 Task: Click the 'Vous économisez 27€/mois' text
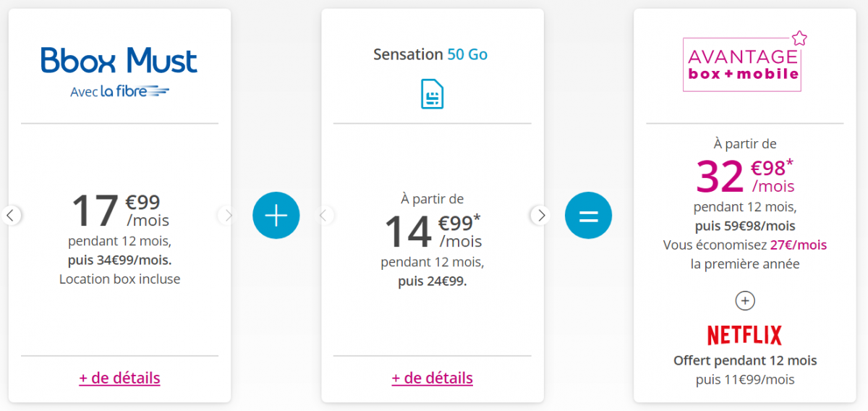click(x=744, y=245)
